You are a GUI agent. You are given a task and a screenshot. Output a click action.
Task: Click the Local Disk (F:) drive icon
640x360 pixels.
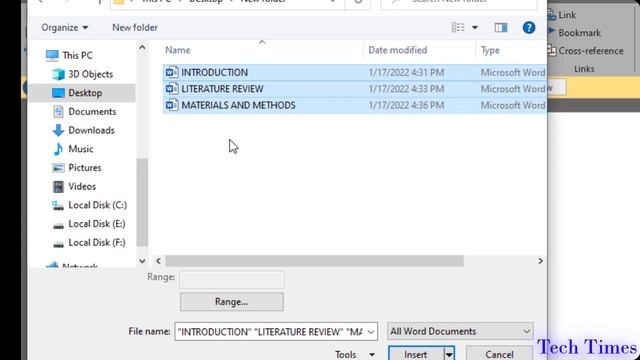point(58,244)
